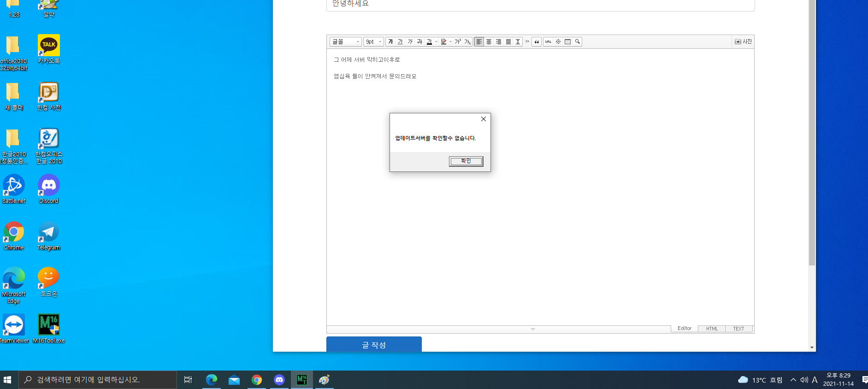Switch to the HTML editing tab
Image resolution: width=868 pixels, height=389 pixels.
[711, 329]
